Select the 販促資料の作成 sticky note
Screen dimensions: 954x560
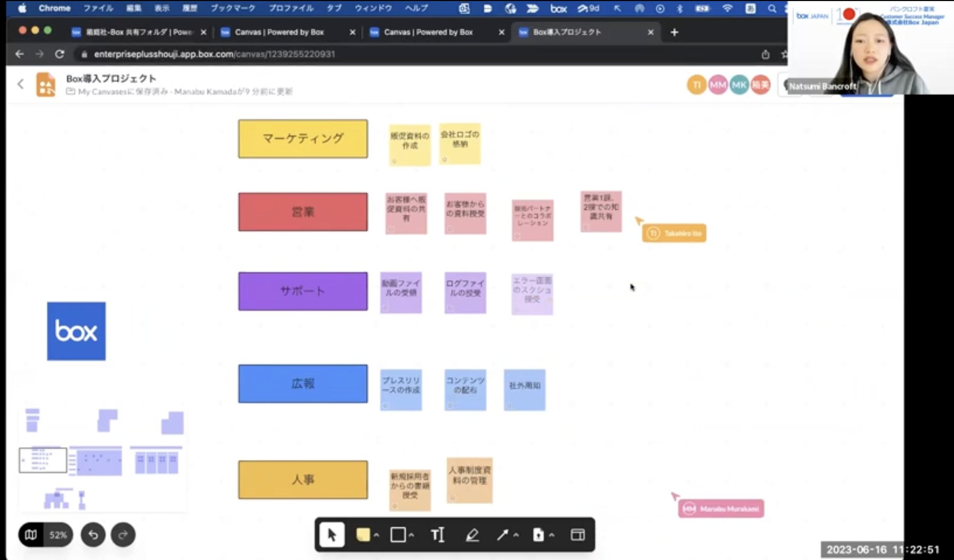coord(410,145)
